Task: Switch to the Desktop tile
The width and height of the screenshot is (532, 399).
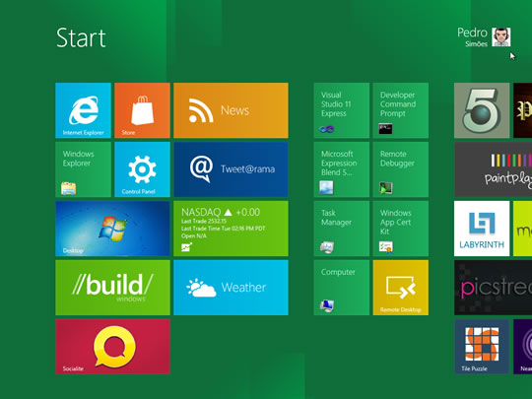Action: [x=112, y=229]
